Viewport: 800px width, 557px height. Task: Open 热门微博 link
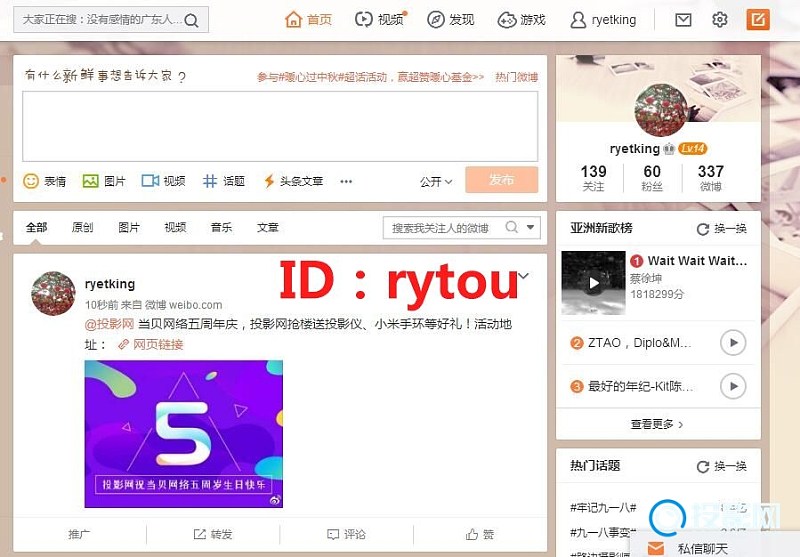[516, 77]
